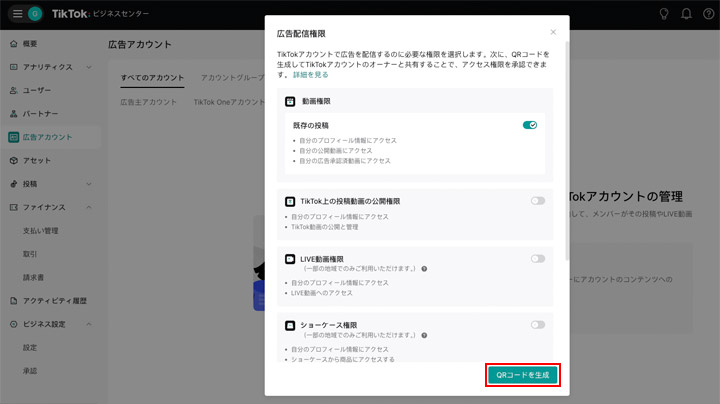Select the 広告主アカウント sub-tab
Screen dimensions: 720x404
tap(148, 102)
